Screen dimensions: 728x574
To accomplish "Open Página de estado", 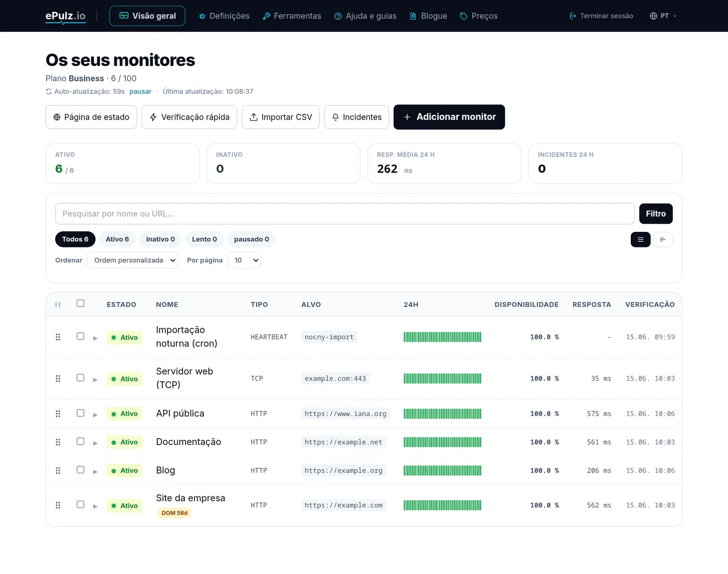I will [x=91, y=117].
